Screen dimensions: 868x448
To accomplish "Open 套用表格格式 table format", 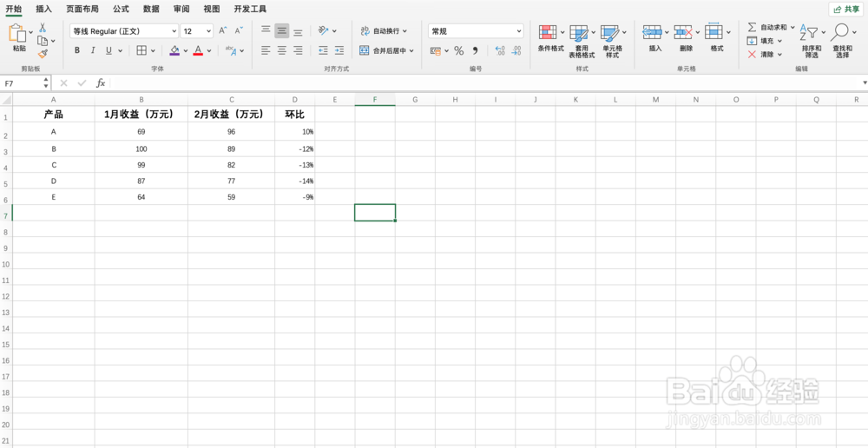I will click(582, 42).
